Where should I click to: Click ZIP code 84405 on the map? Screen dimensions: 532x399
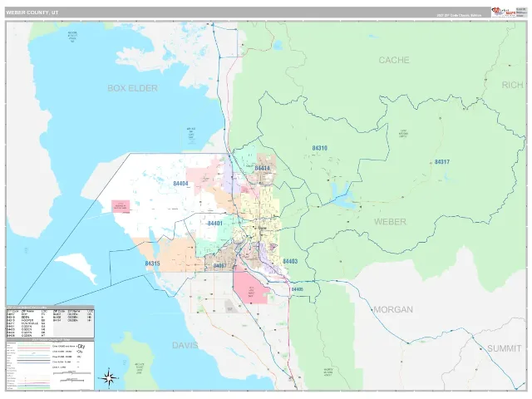[298, 289]
